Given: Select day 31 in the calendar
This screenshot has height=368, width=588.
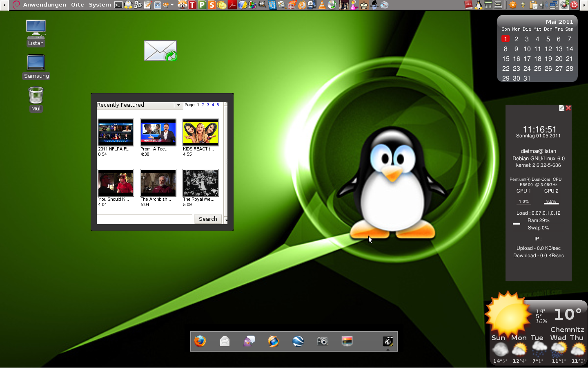Looking at the screenshot, I should (x=527, y=79).
